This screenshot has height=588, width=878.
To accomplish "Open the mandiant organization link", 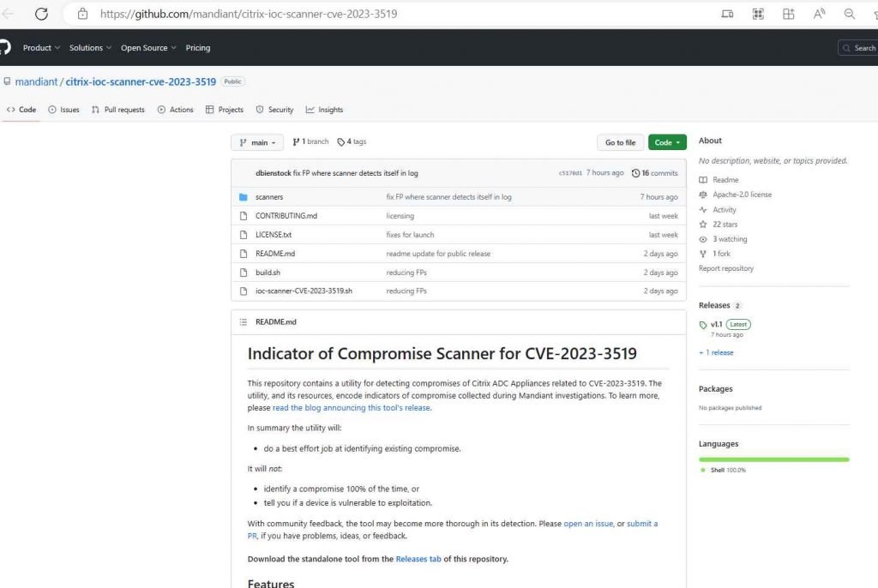I will tap(36, 81).
